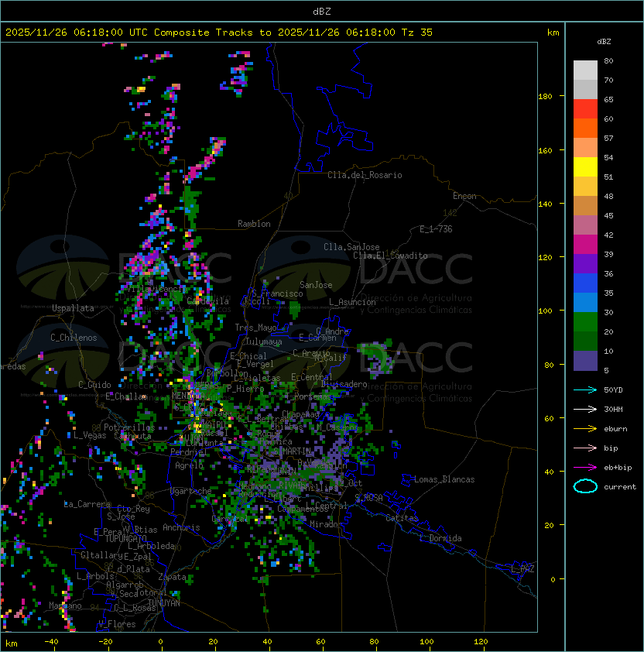Pick the slate purple swatch at scale bottom
Screen dimensions: 644x652
(585, 361)
